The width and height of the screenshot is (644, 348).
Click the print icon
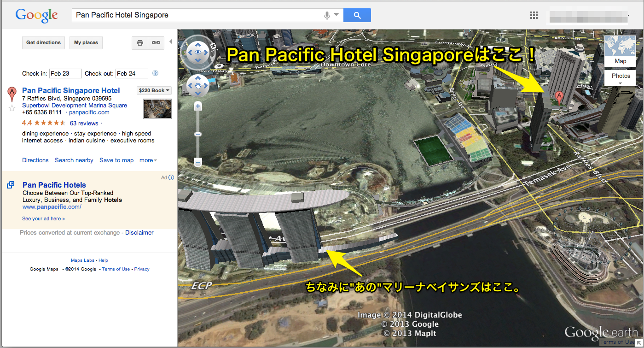(x=139, y=42)
